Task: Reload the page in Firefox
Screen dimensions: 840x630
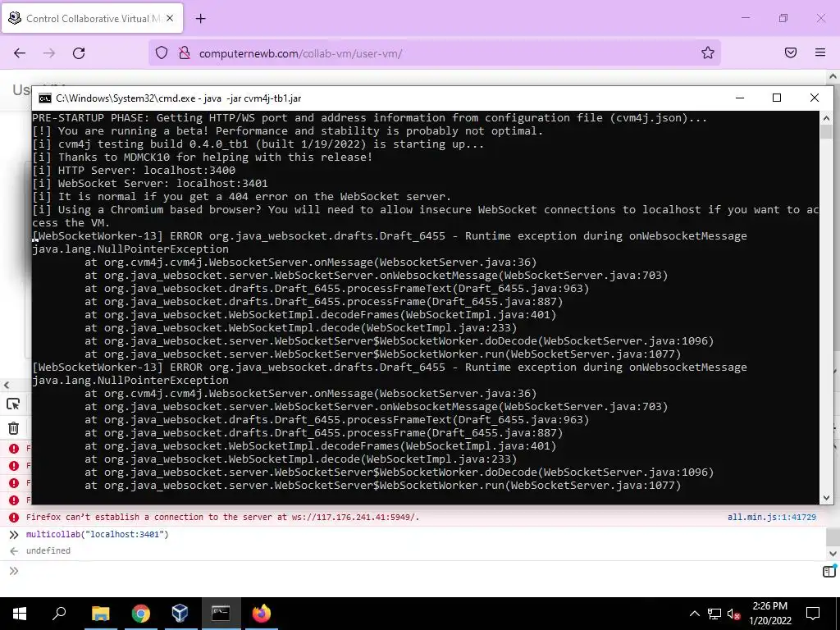Action: (x=79, y=53)
